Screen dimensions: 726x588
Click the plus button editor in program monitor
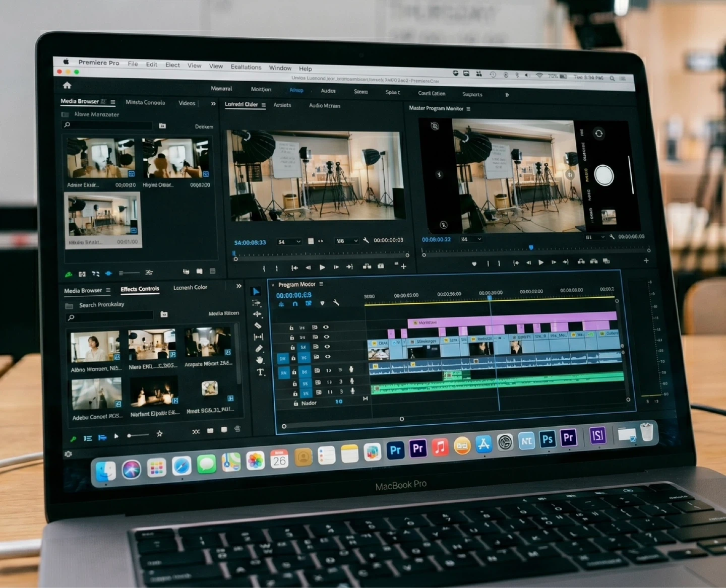[x=646, y=260]
